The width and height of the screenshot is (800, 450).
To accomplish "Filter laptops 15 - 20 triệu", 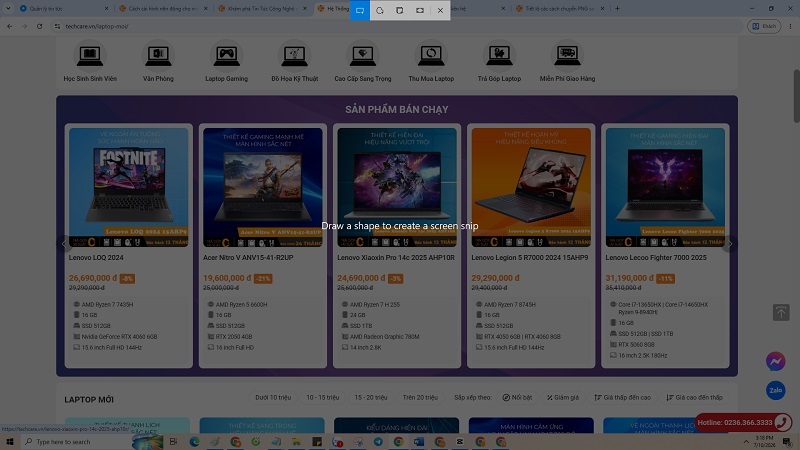I will click(x=371, y=397).
